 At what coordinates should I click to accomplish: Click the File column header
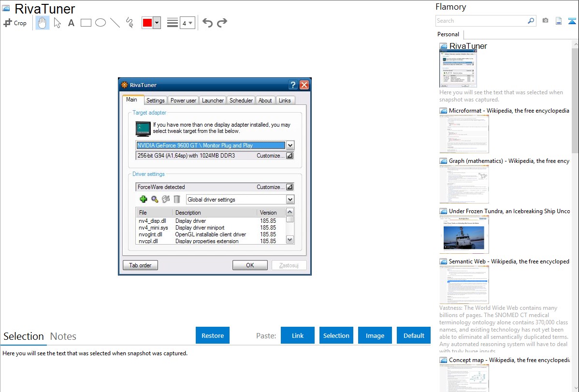[x=154, y=213]
